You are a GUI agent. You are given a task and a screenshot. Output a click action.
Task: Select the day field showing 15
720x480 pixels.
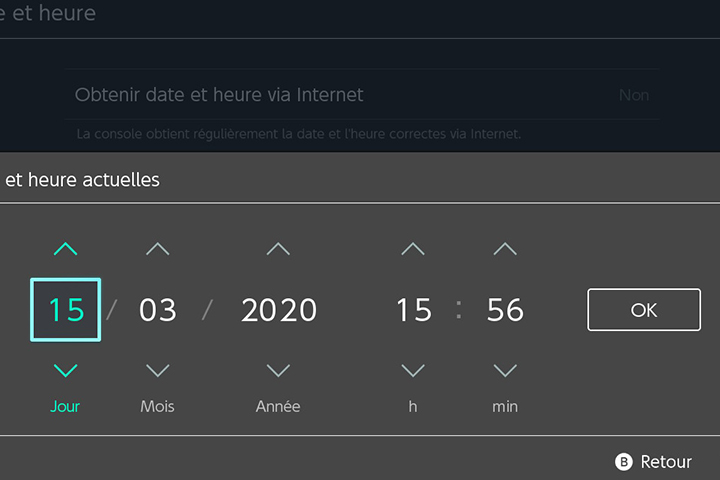[x=66, y=310]
